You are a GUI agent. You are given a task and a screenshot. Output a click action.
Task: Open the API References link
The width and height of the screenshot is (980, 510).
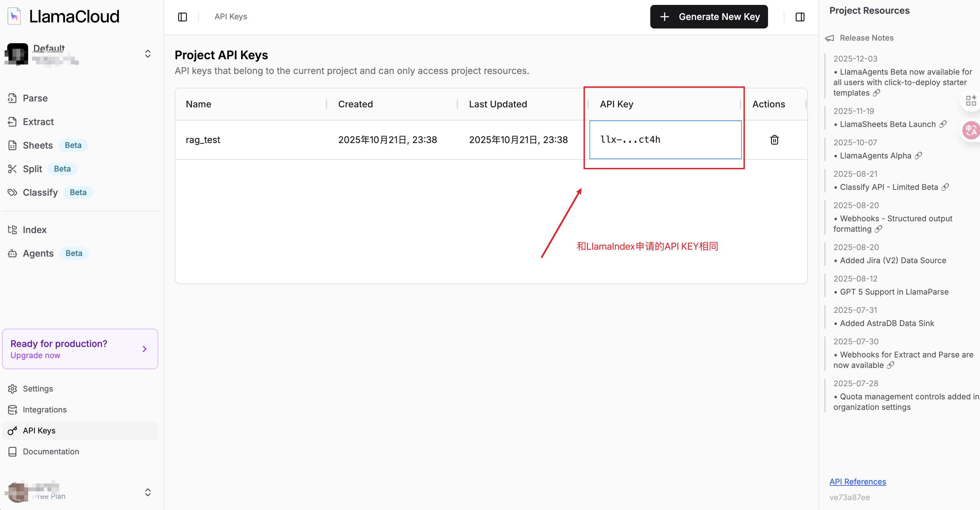858,482
